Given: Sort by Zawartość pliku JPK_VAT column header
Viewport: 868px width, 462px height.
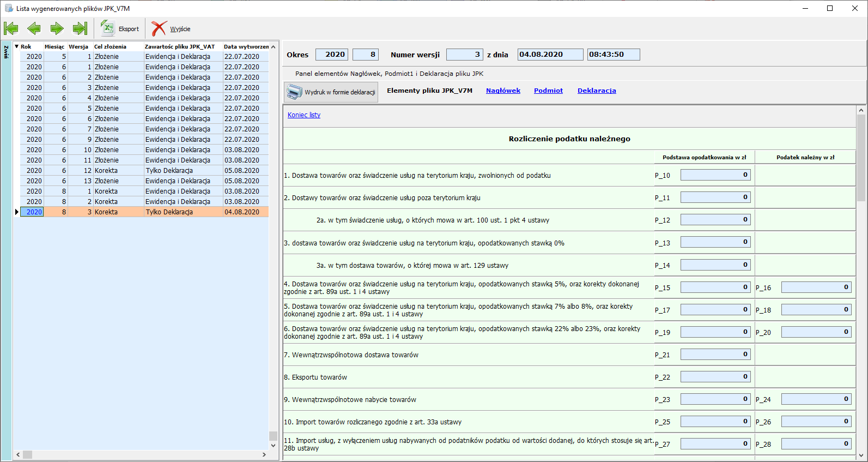Looking at the screenshot, I should point(183,46).
